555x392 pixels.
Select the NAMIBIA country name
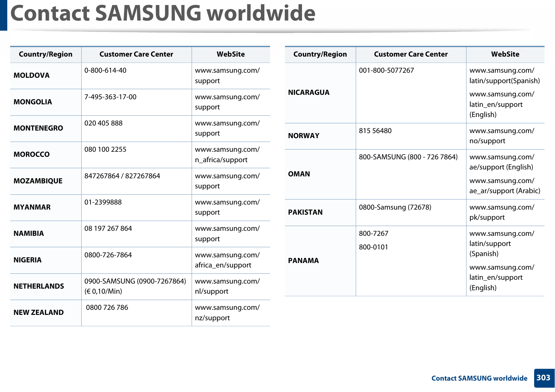coord(29,234)
